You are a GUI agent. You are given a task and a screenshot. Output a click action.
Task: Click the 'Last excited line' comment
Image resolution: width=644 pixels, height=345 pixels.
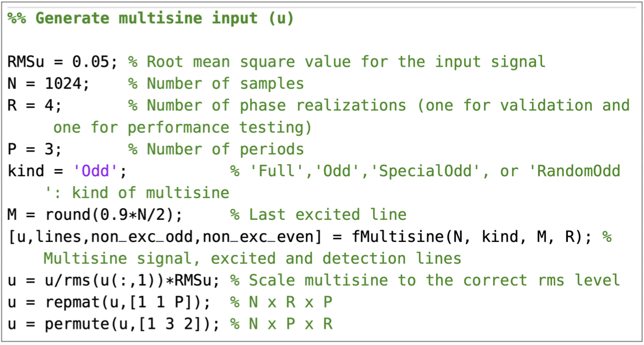click(x=327, y=214)
